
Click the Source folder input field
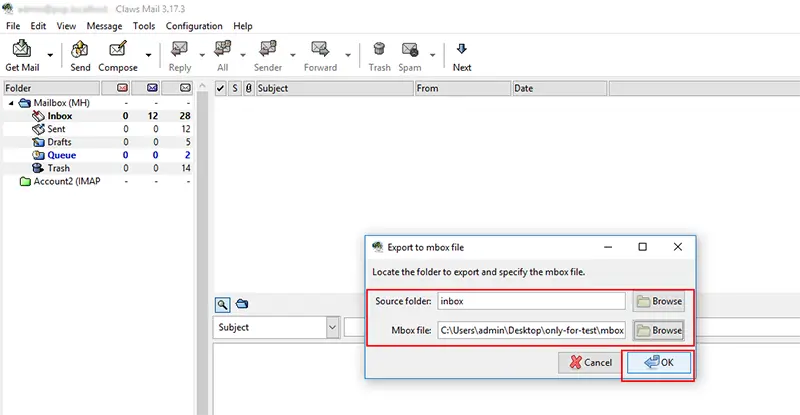coord(531,301)
